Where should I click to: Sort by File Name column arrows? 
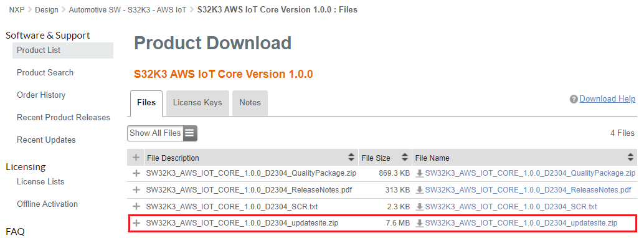point(630,158)
